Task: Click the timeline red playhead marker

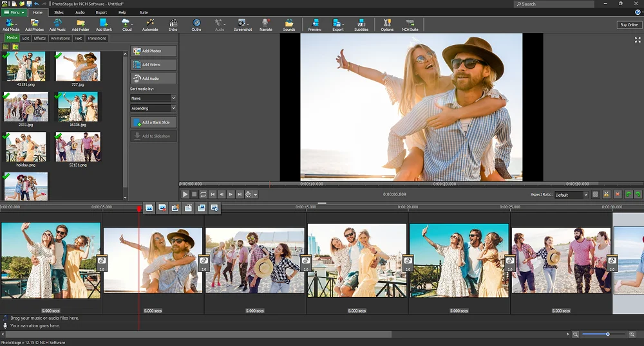Action: pos(139,208)
